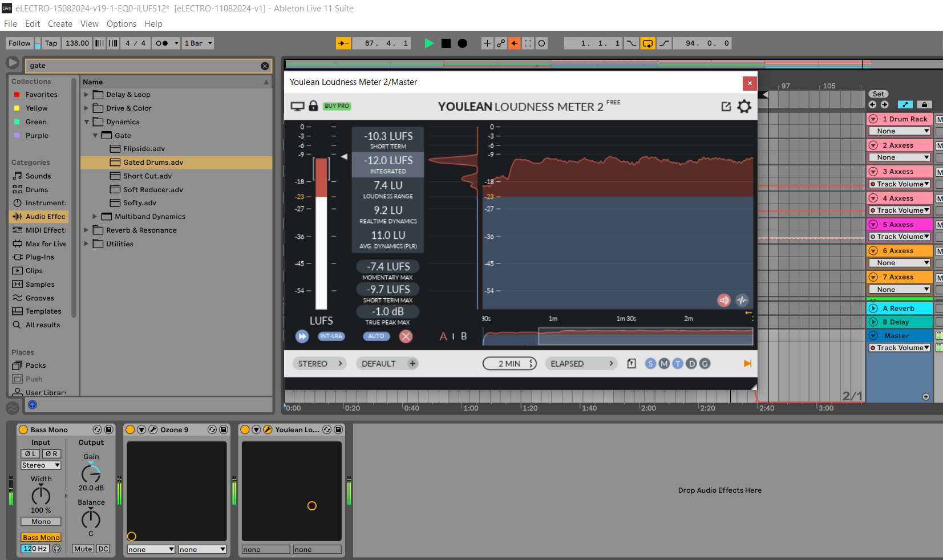Toggle the Loop switch in control bar

click(647, 43)
